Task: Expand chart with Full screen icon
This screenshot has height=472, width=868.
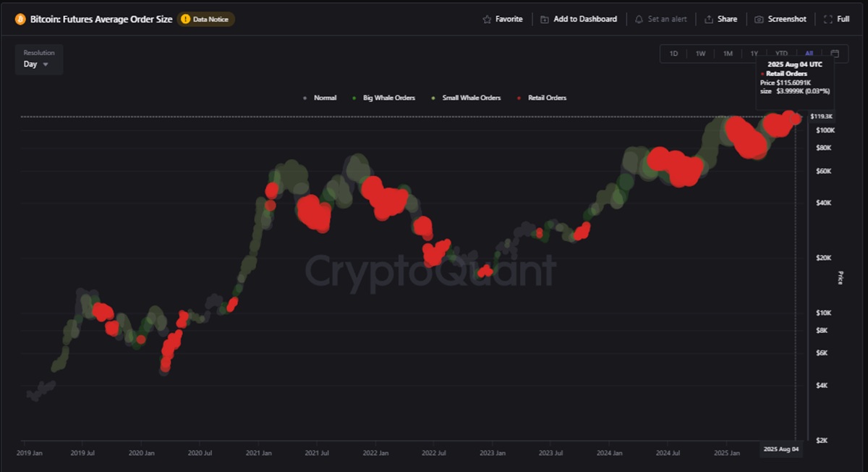Action: click(828, 19)
